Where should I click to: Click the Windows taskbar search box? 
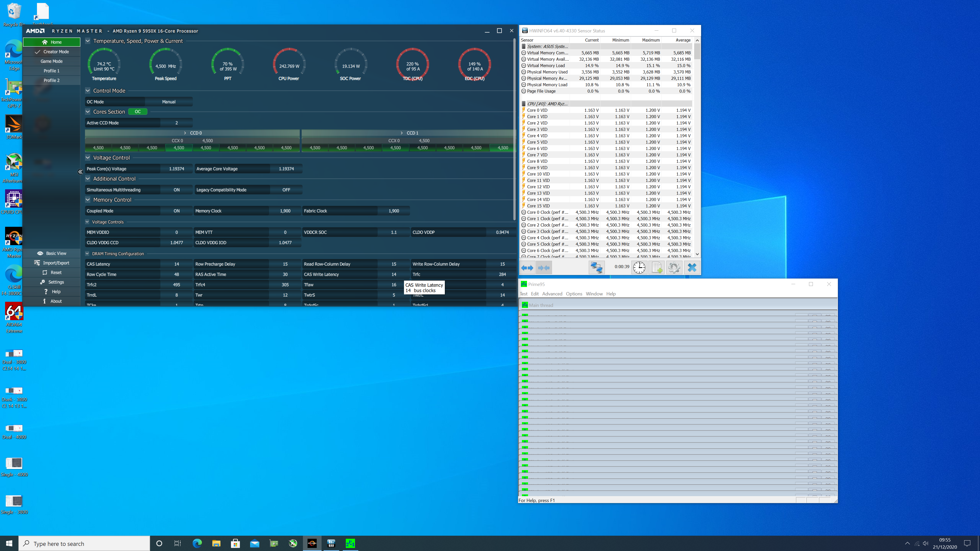[x=84, y=543]
